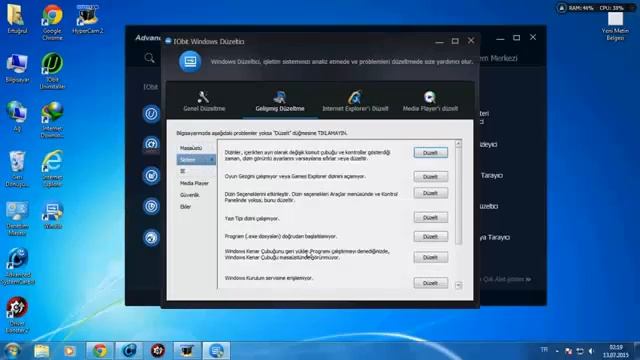
Task: Click third circular sidebar icon in Advanced SystemCare
Action: 151,176
